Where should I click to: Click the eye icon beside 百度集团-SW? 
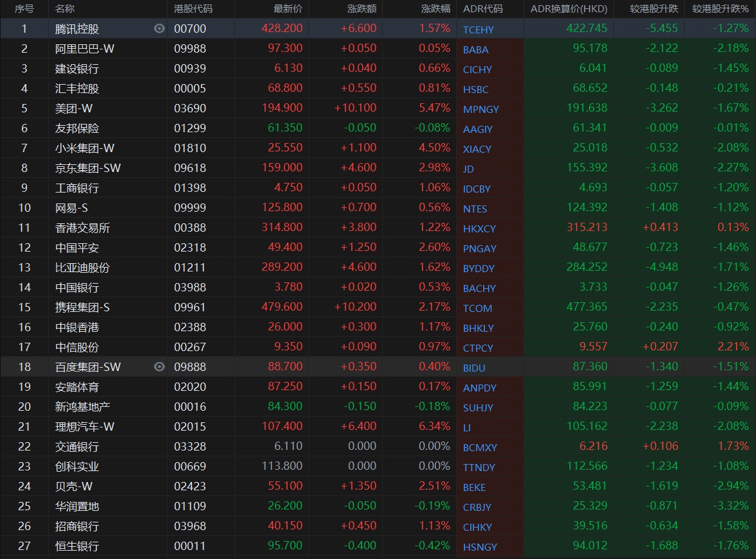159,367
